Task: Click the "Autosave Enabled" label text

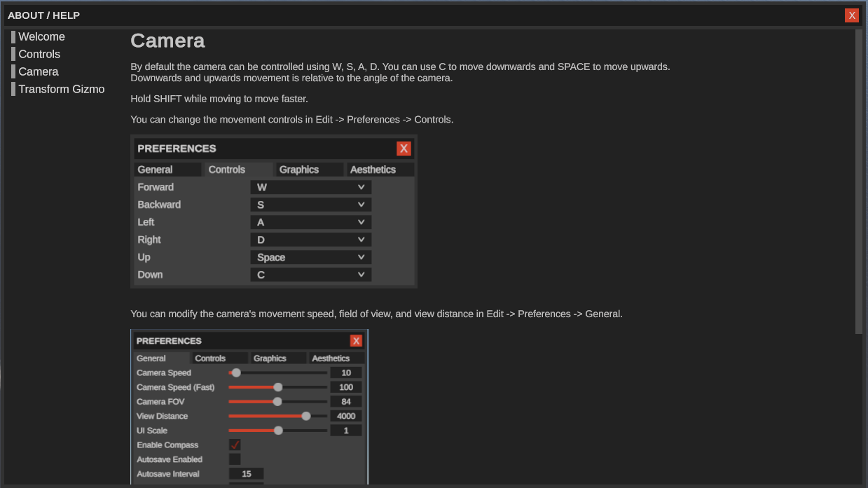Action: point(170,459)
